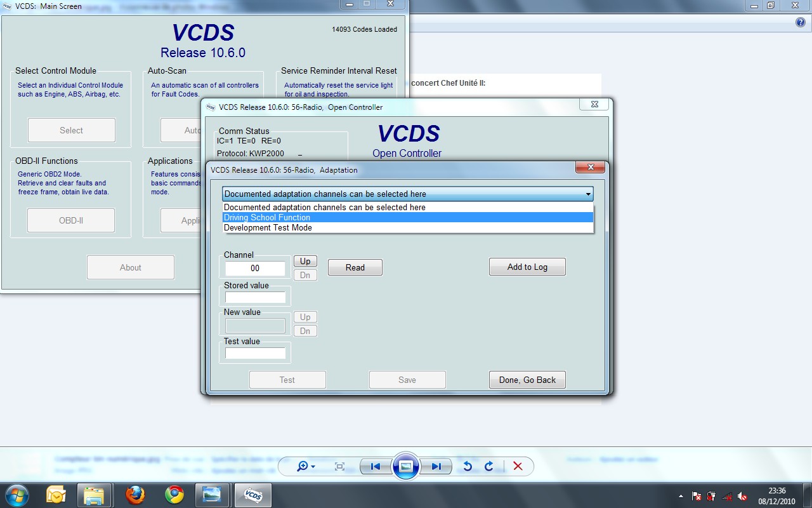Click Add to Log button
Screen dimensions: 812x508
click(x=527, y=267)
